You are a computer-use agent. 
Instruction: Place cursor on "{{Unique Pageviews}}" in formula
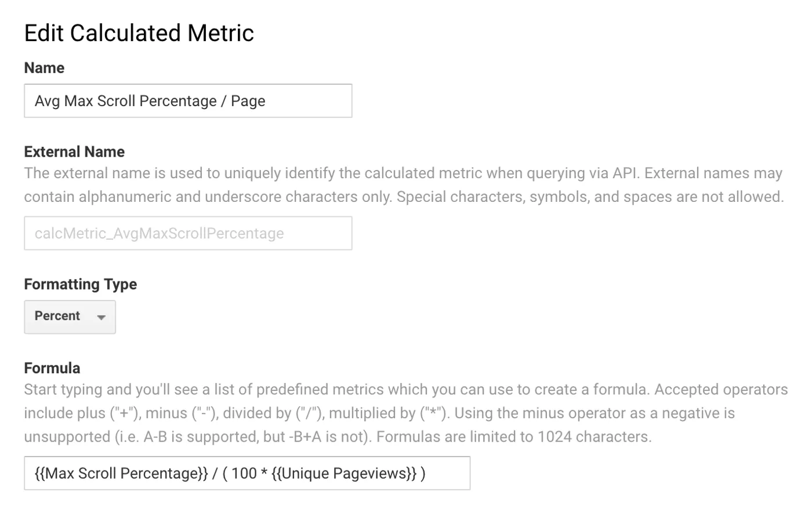tap(344, 473)
